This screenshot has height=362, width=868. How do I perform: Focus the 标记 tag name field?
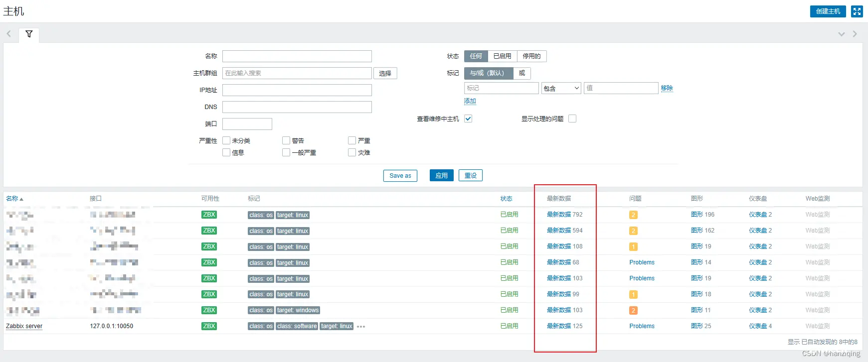502,88
